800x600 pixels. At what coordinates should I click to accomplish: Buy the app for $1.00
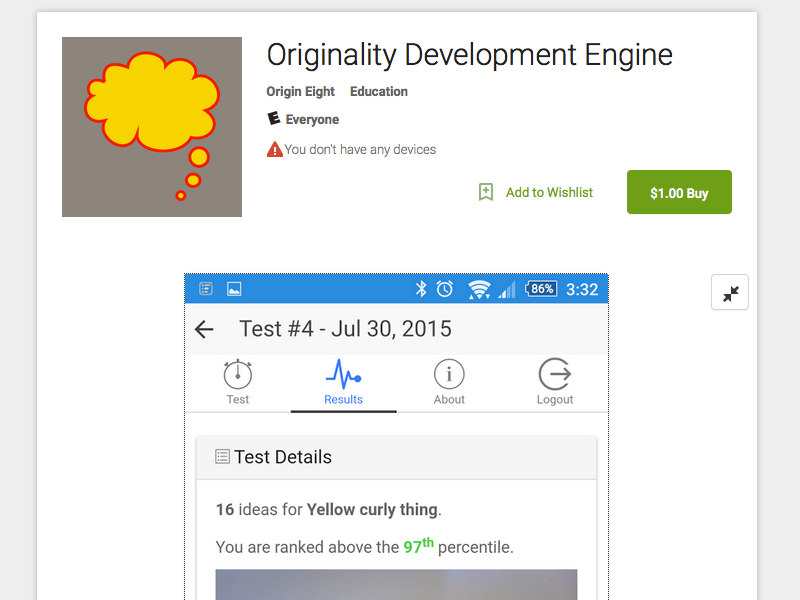click(679, 192)
